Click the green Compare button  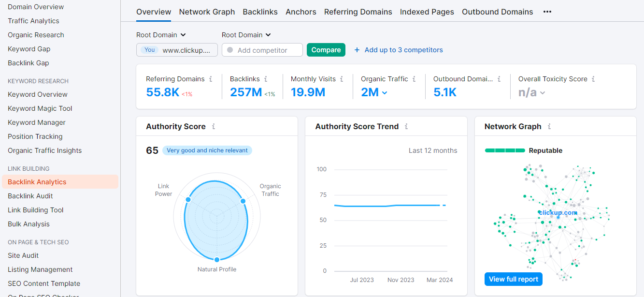326,50
